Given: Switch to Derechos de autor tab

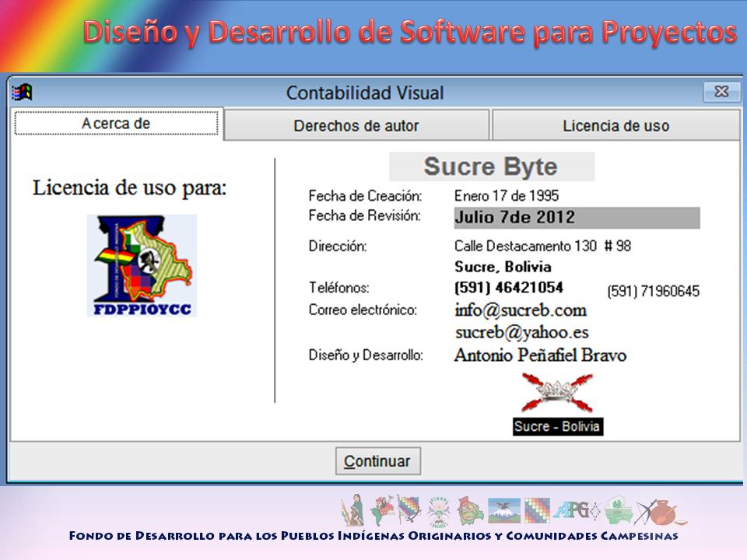Looking at the screenshot, I should [356, 126].
